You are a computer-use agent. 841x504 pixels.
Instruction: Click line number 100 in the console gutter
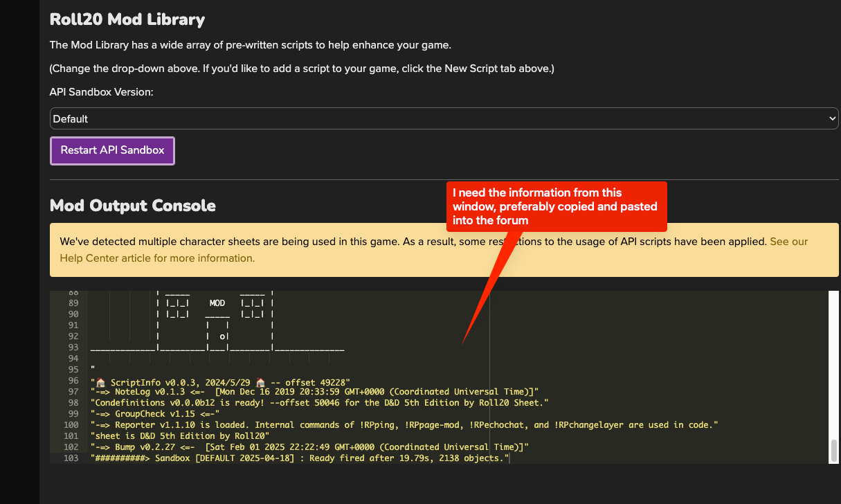click(x=70, y=425)
